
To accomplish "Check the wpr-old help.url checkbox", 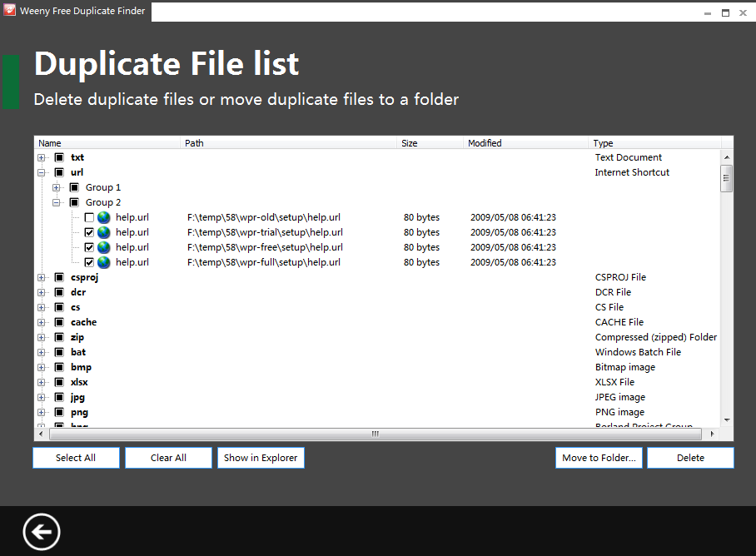I will (89, 218).
